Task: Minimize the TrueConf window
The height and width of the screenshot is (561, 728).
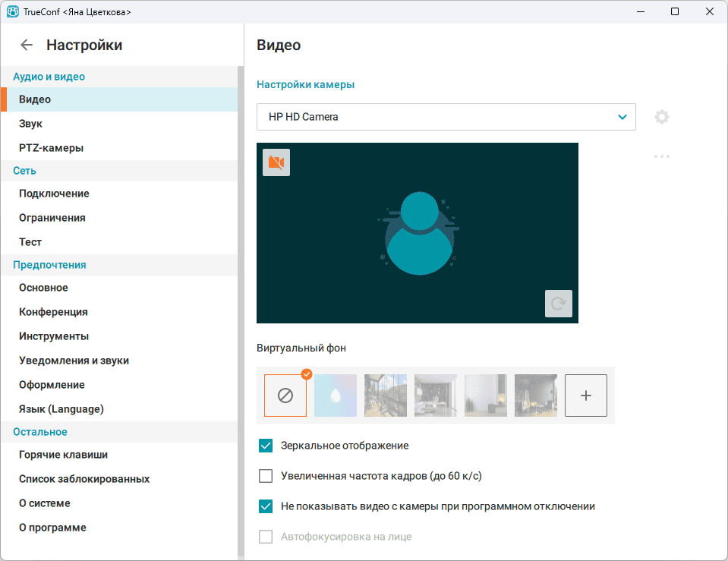Action: point(641,11)
